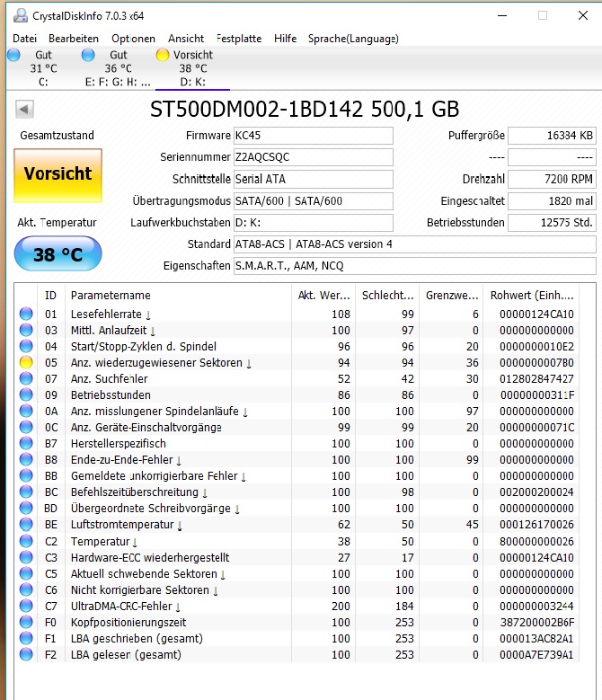Click the status icon of Nicht korrigierbare Sektoren row
The height and width of the screenshot is (700, 602).
pos(26,589)
